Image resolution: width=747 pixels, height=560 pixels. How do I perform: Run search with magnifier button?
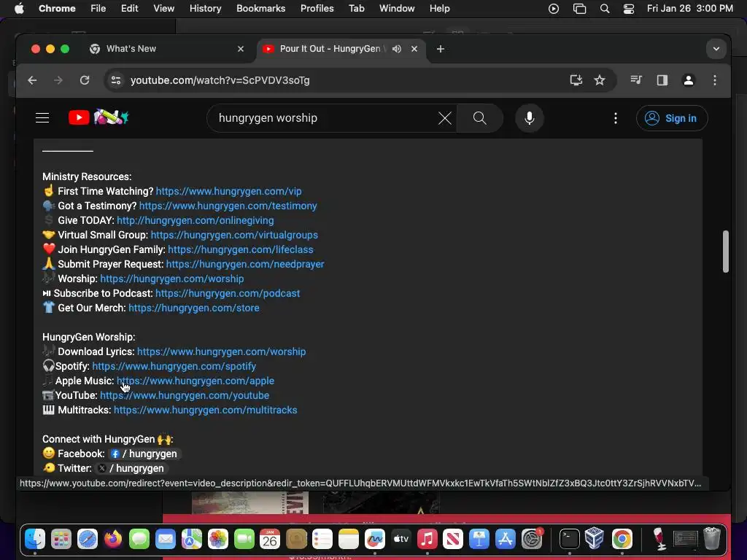[480, 118]
